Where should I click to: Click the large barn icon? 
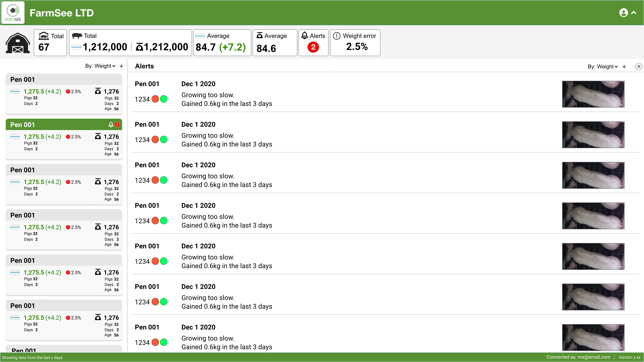coord(18,43)
